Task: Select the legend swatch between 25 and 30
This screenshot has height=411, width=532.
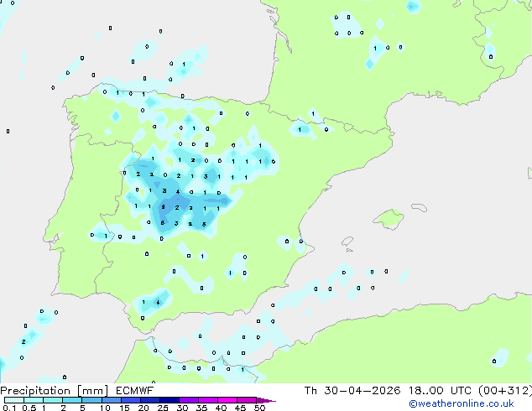Action: pyautogui.click(x=170, y=400)
